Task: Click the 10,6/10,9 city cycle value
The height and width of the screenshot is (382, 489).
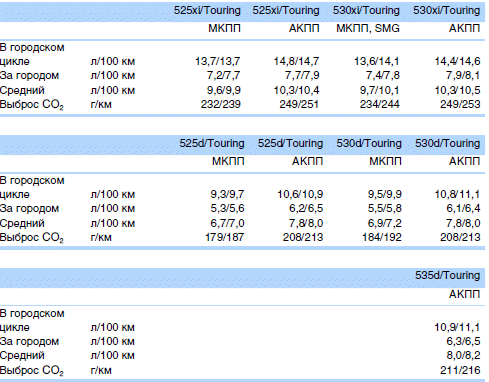Action: point(300,194)
